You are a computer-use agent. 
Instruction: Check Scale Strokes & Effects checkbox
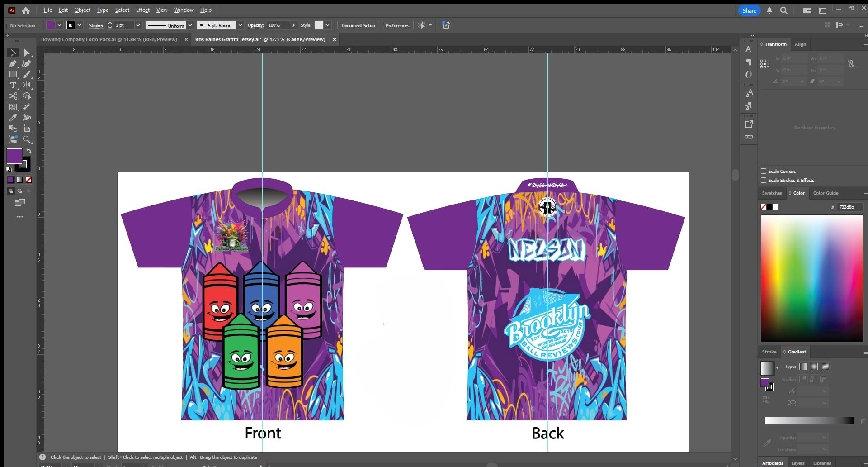coord(764,180)
